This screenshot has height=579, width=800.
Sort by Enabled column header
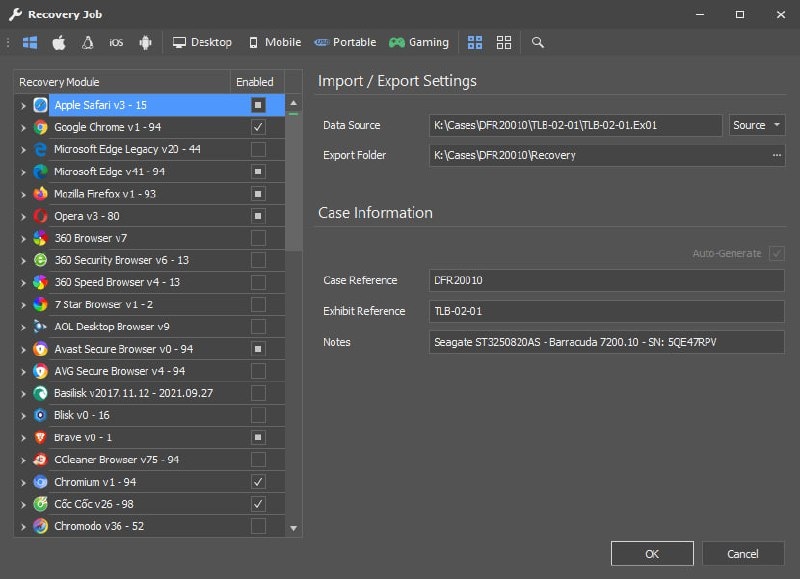click(257, 82)
